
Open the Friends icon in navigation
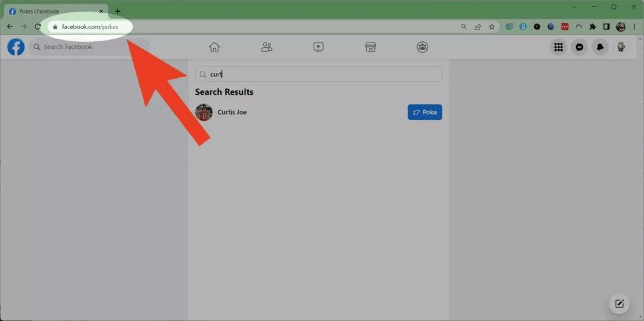(x=267, y=47)
